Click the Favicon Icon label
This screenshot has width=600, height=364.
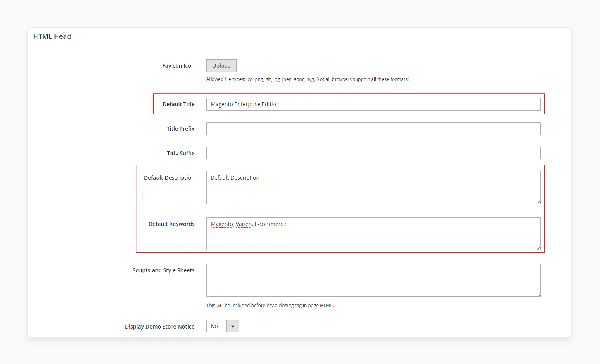178,66
